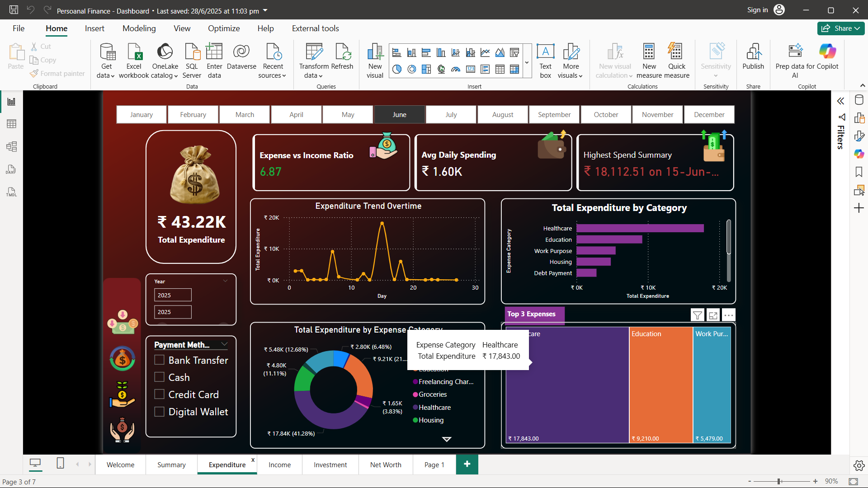Switch to Modeling ribbon tab
This screenshot has height=488, width=868.
pos(139,28)
